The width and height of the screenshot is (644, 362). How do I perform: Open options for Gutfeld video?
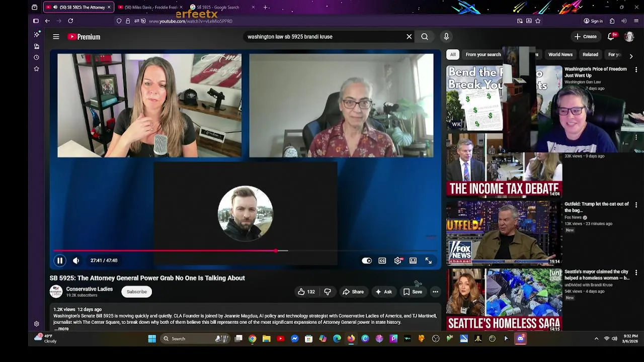[636, 205]
